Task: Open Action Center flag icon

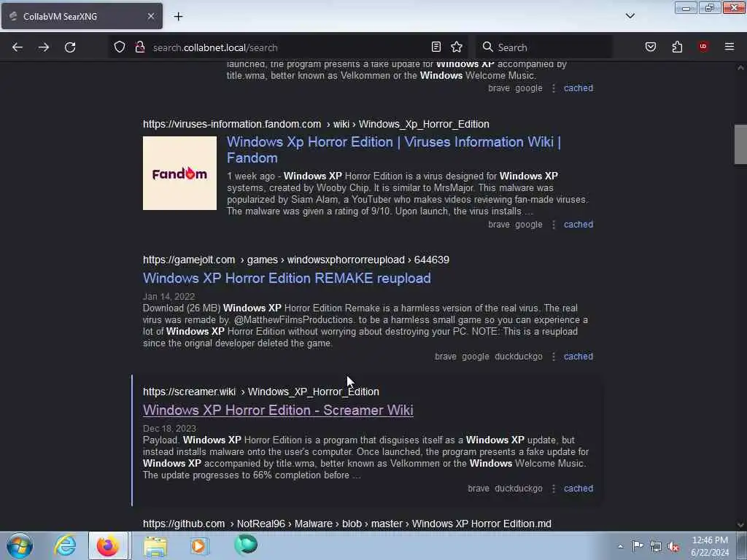Action: (x=638, y=546)
